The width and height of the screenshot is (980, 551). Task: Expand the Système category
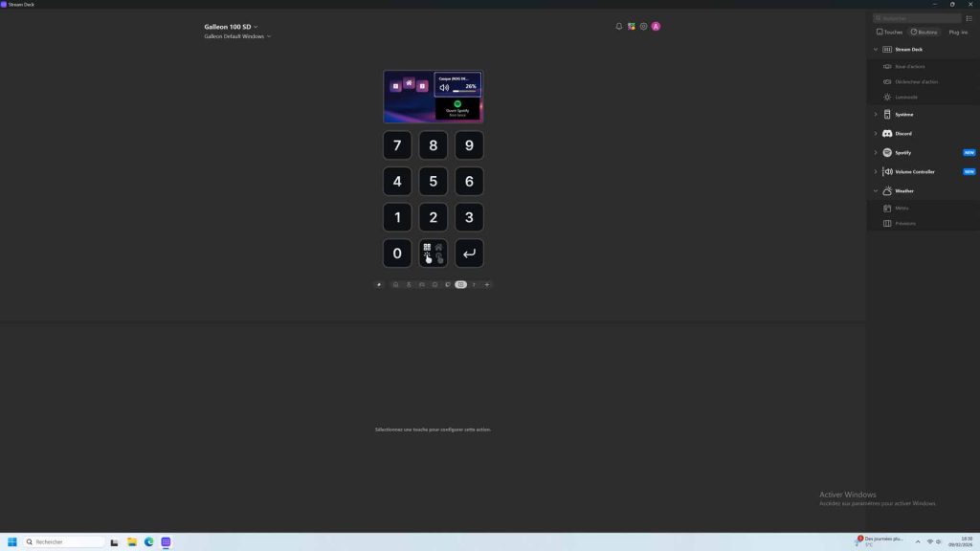click(875, 114)
